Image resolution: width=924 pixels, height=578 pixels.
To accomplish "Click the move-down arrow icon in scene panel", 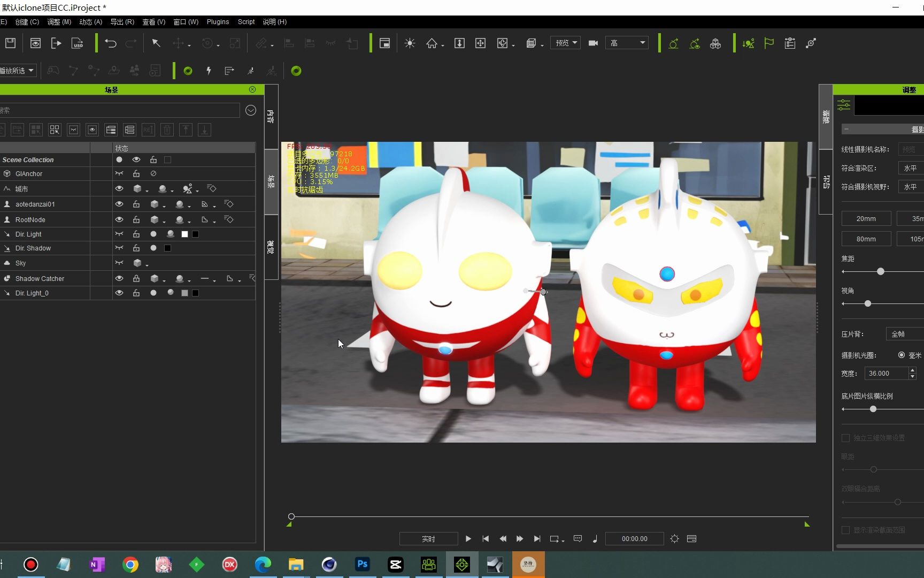I will click(x=204, y=130).
